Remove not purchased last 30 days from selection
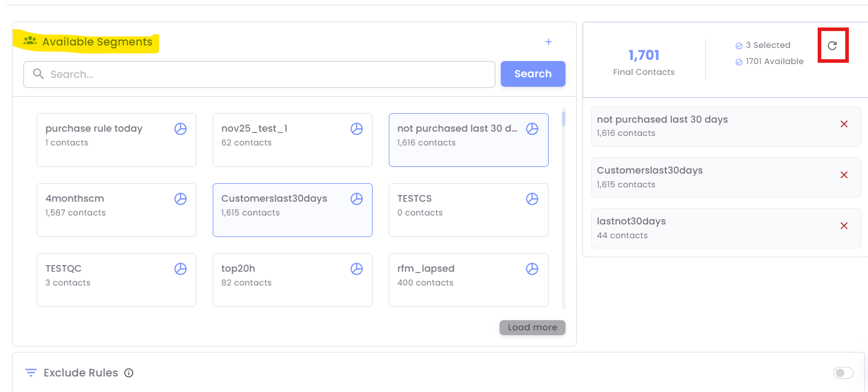Image resolution: width=868 pixels, height=392 pixels. [844, 124]
